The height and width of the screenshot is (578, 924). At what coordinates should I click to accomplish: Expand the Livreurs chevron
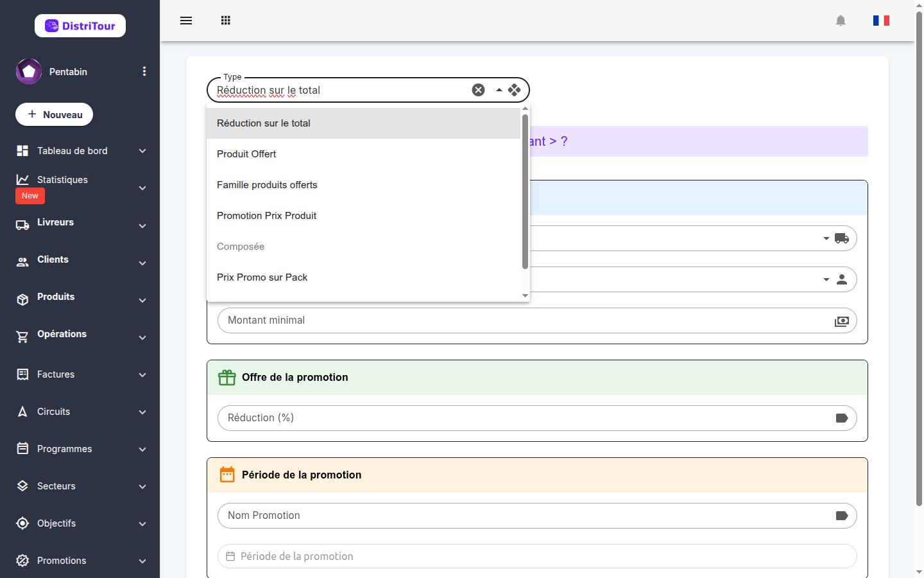coord(142,226)
